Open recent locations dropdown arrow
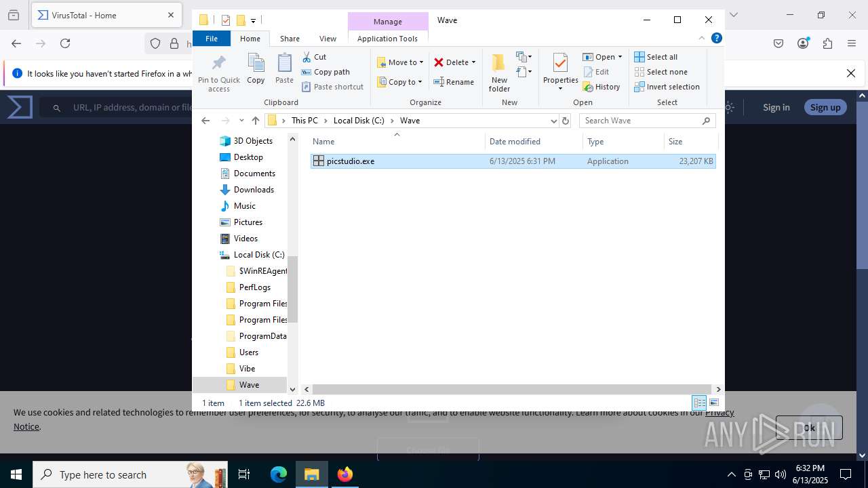 pyautogui.click(x=241, y=121)
